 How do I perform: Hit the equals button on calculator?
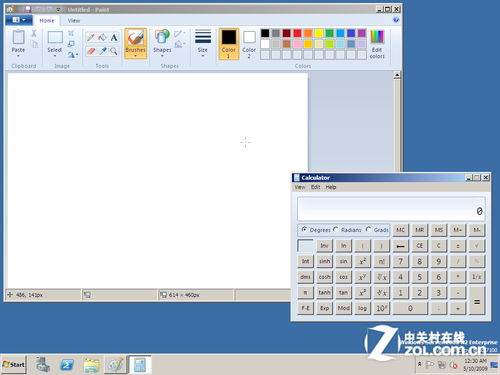(x=477, y=301)
